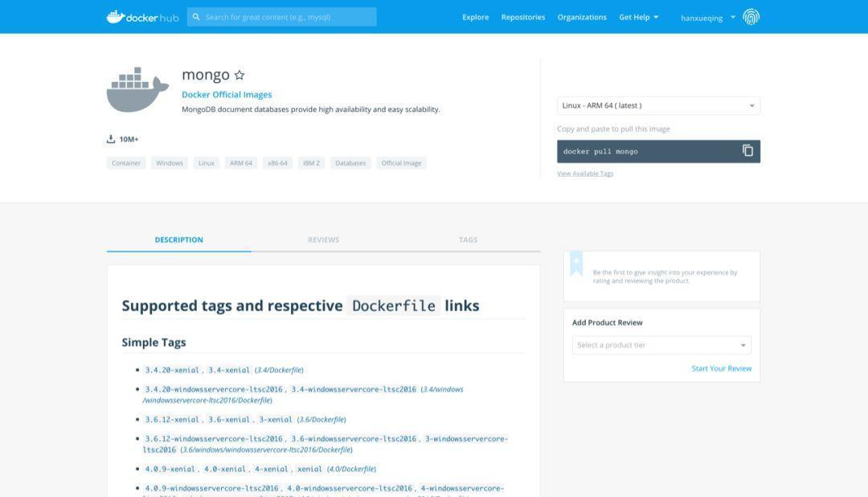Open the 4.0-xenial tag link
This screenshot has height=497, width=868.
pos(225,469)
